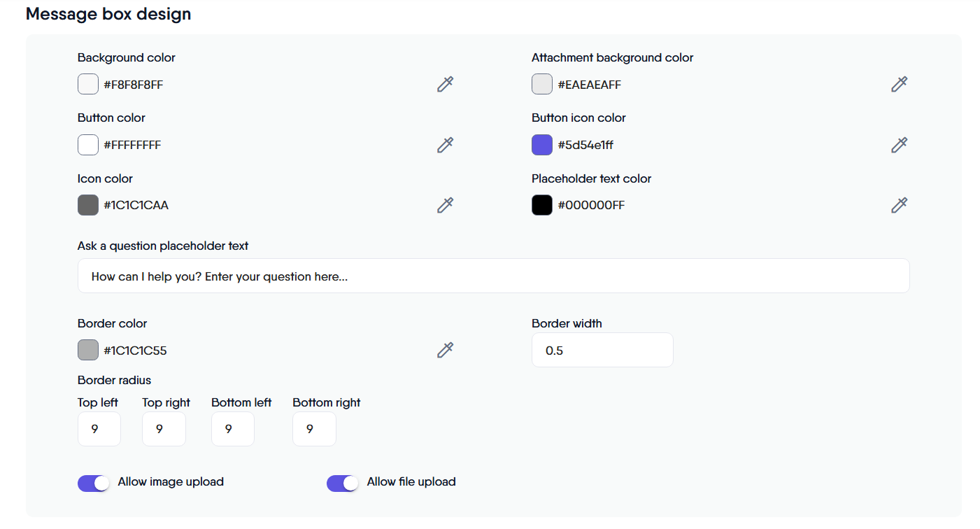Edit the Top left border radius field
This screenshot has width=980, height=529.
click(99, 429)
